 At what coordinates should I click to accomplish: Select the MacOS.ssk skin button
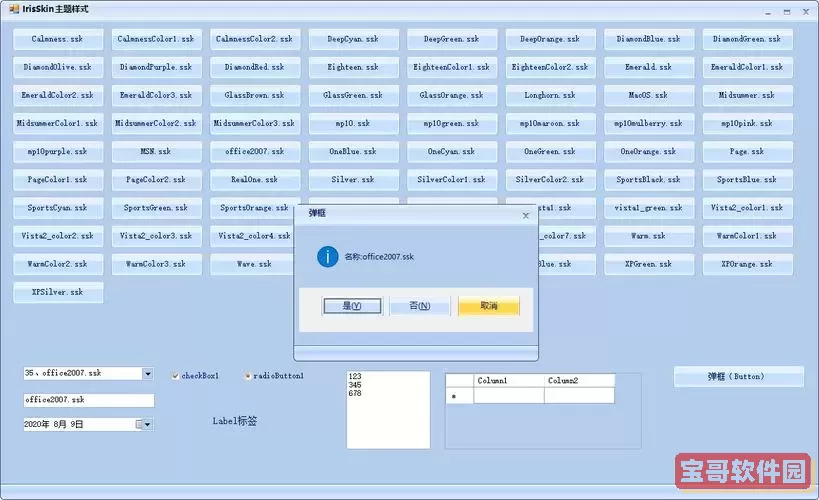[x=649, y=96]
